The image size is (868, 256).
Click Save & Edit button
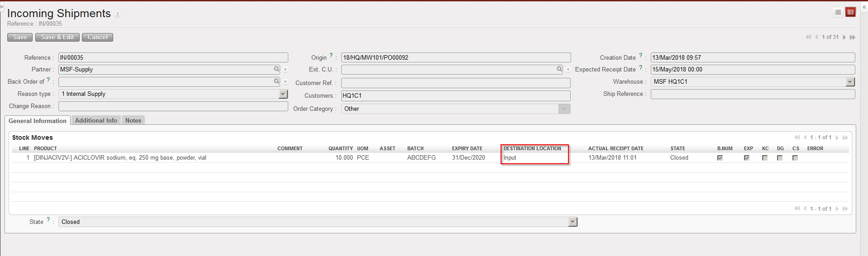tap(57, 37)
